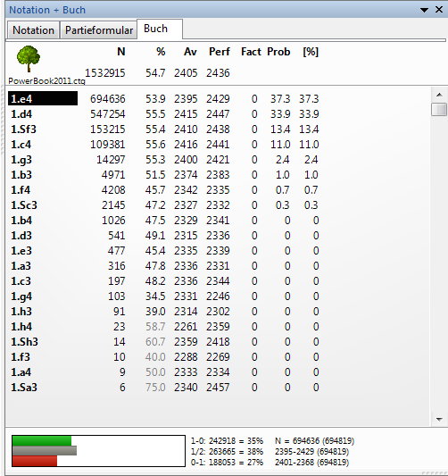Switch to the Notation tab
This screenshot has width=448, height=476.
[33, 30]
